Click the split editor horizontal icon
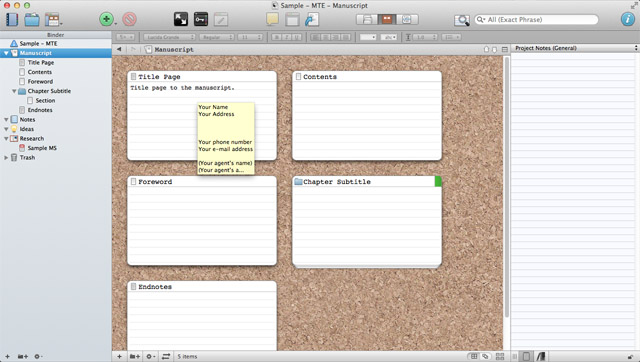The image size is (640, 362). (505, 49)
